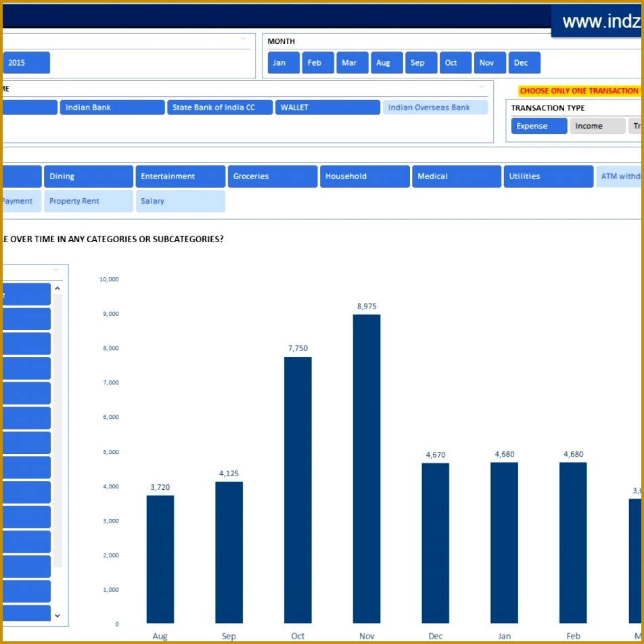Select Oct in the Month slicer
644x644 pixels.
tap(455, 63)
